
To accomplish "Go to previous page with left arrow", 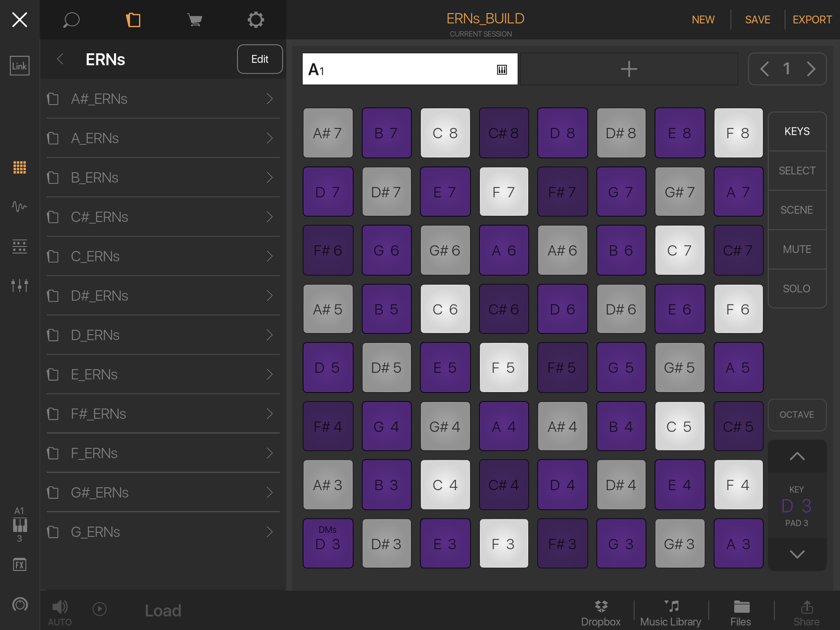I will pyautogui.click(x=765, y=69).
